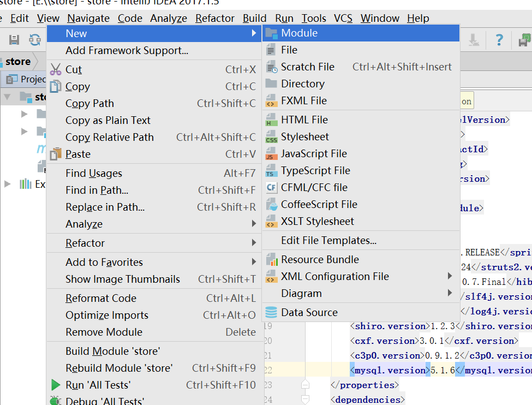Image resolution: width=532 pixels, height=405 pixels.
Task: Click the green Run arrow icon
Action: click(55, 385)
